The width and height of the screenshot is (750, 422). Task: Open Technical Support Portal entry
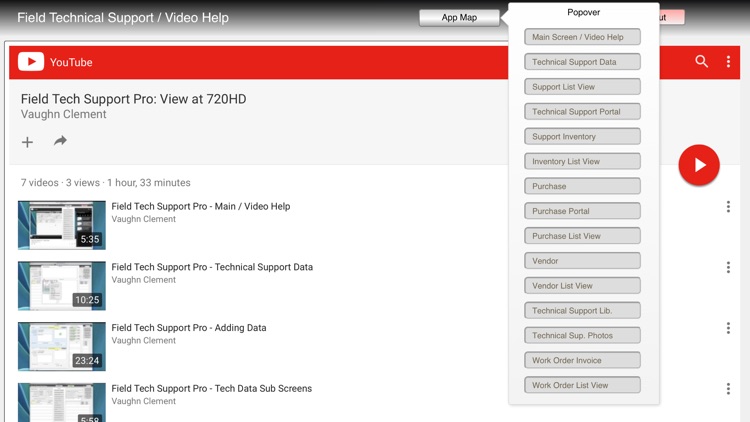coord(582,111)
